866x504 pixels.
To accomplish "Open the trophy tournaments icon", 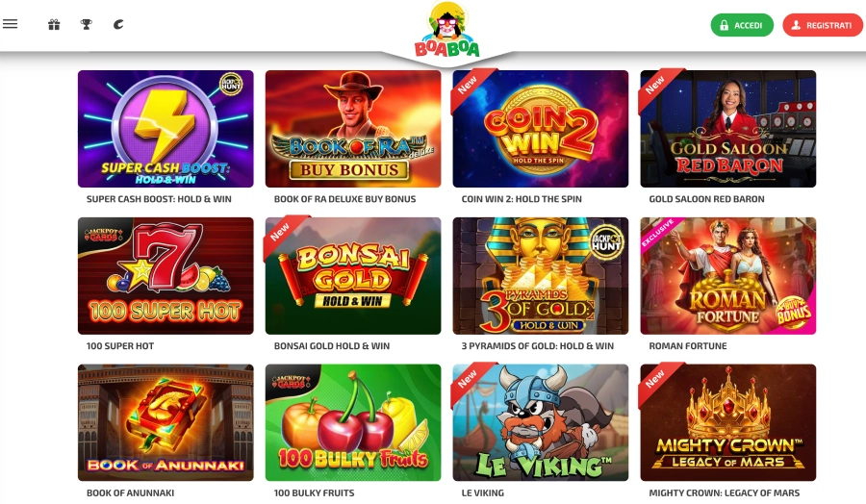I will click(x=87, y=24).
